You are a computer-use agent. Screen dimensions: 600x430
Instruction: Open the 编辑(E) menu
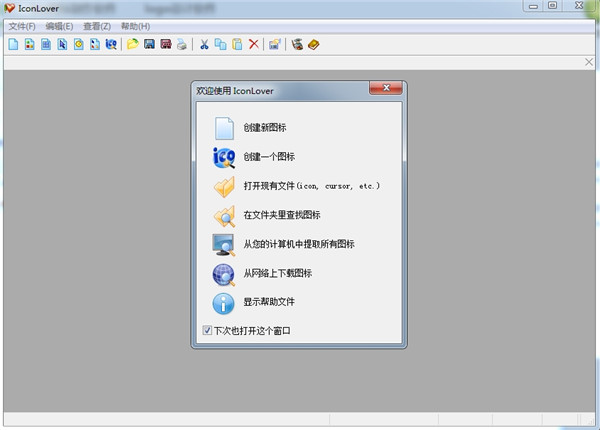pos(59,25)
